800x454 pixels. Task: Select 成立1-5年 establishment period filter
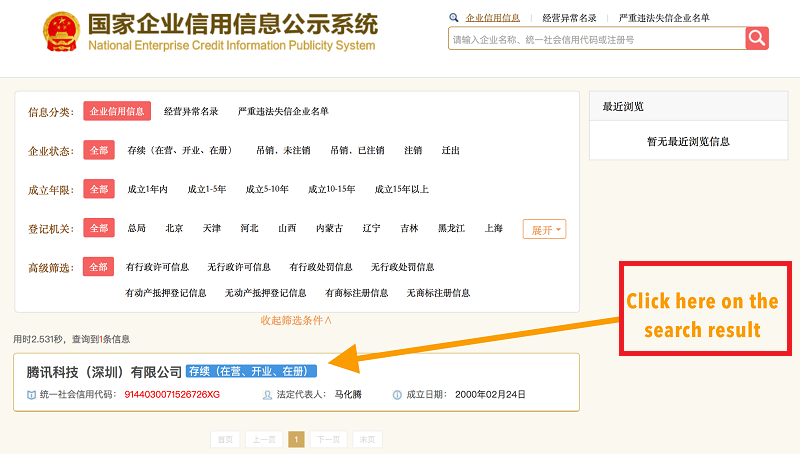pyautogui.click(x=207, y=189)
